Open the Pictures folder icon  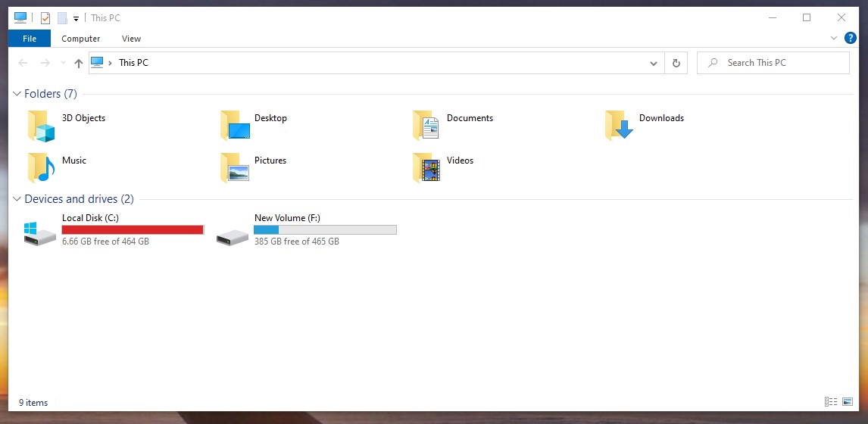click(235, 168)
